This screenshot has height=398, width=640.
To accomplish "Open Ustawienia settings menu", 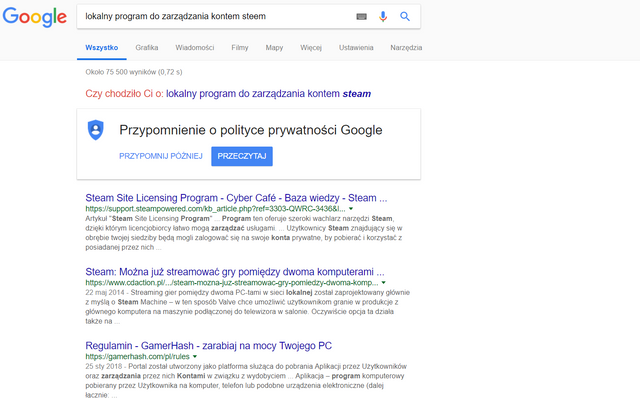I will [x=356, y=47].
